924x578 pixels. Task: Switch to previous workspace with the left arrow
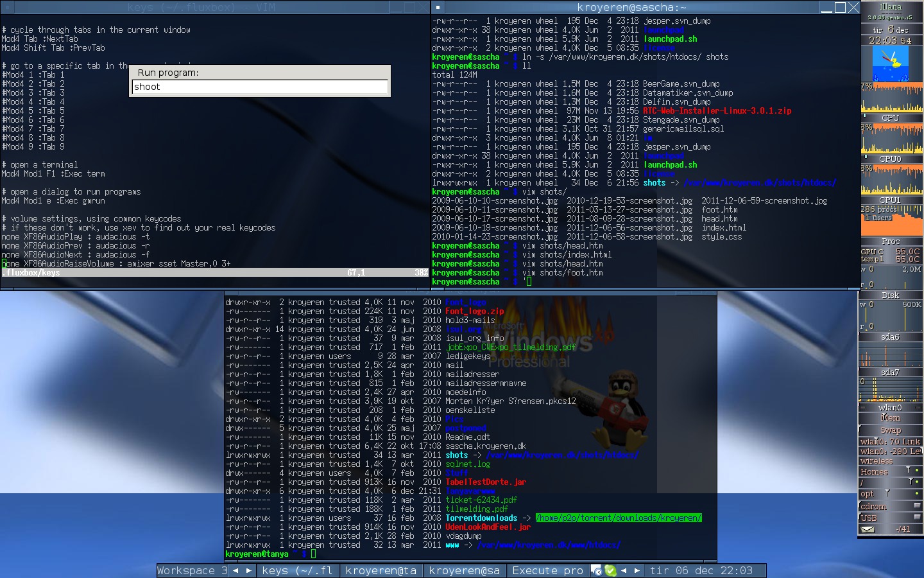235,570
